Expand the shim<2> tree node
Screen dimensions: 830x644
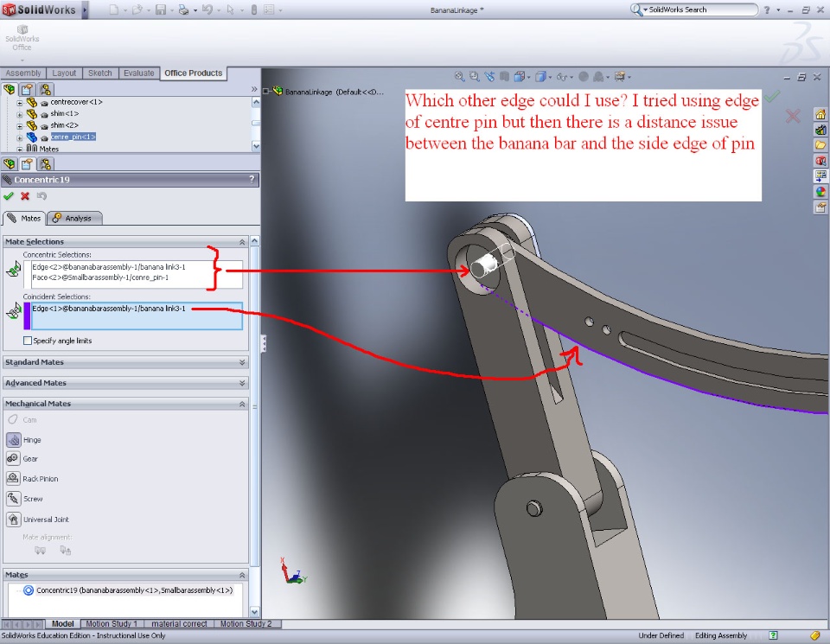pos(20,126)
